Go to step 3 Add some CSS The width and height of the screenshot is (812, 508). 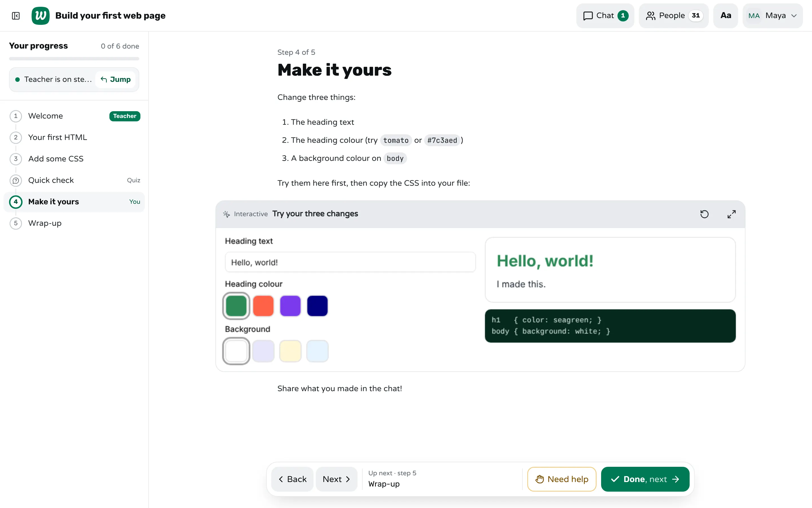coord(75,159)
